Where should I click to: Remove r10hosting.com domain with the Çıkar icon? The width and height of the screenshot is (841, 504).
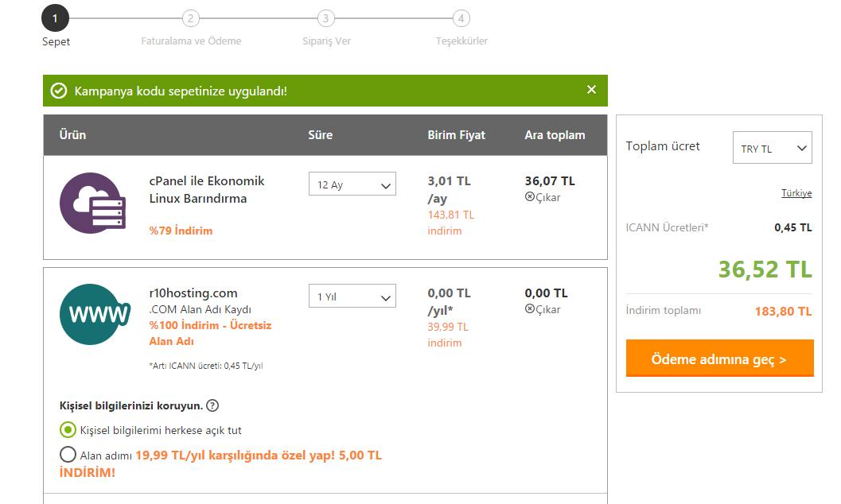[x=529, y=309]
